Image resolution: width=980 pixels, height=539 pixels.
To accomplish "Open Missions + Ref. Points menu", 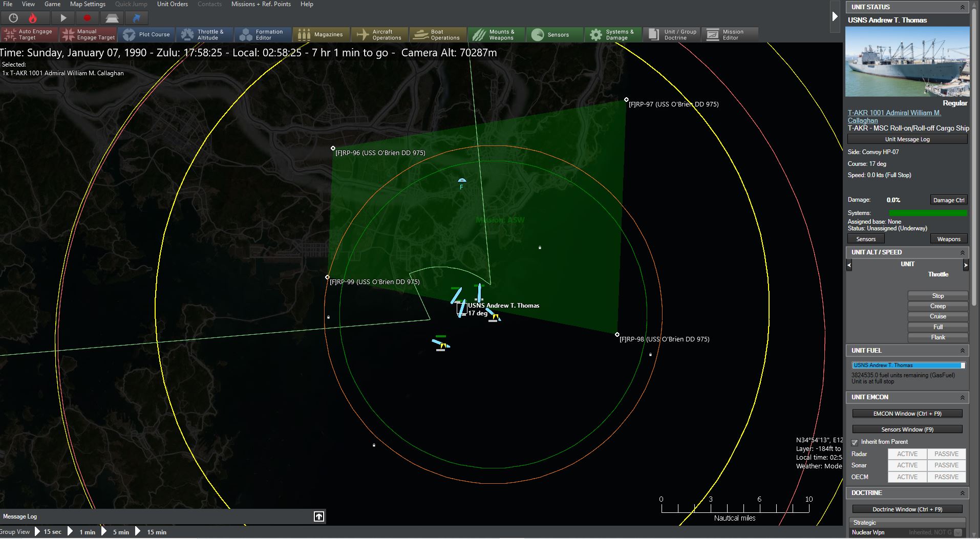I will [261, 4].
